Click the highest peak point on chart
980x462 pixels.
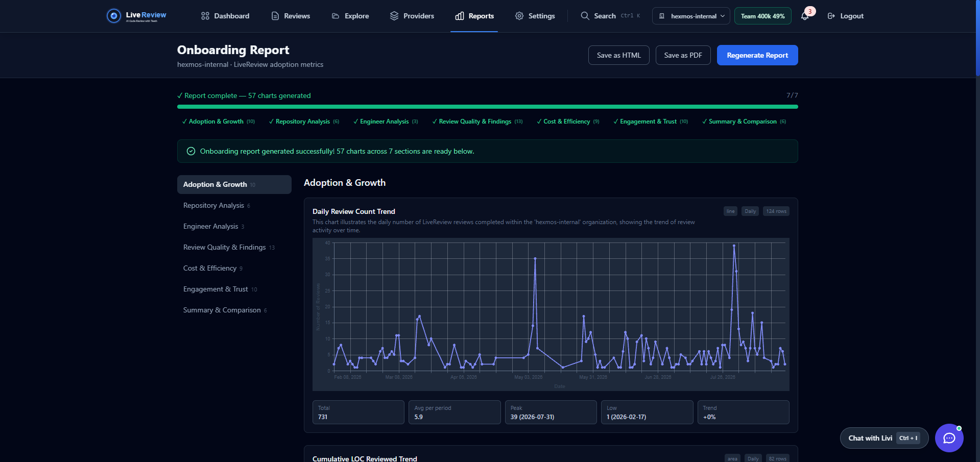[734, 246]
